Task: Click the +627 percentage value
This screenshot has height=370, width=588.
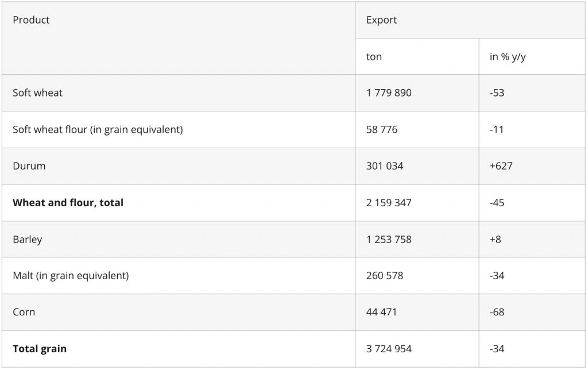Action: (501, 166)
